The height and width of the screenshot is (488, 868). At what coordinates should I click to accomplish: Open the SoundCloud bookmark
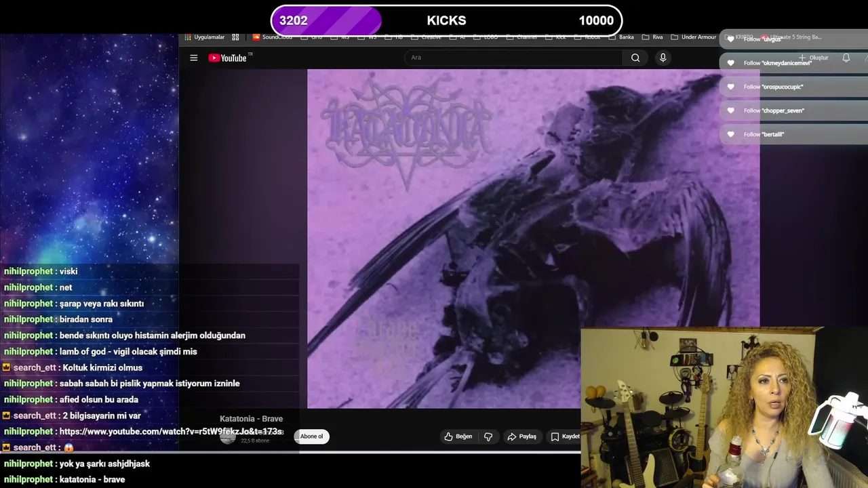tap(272, 37)
